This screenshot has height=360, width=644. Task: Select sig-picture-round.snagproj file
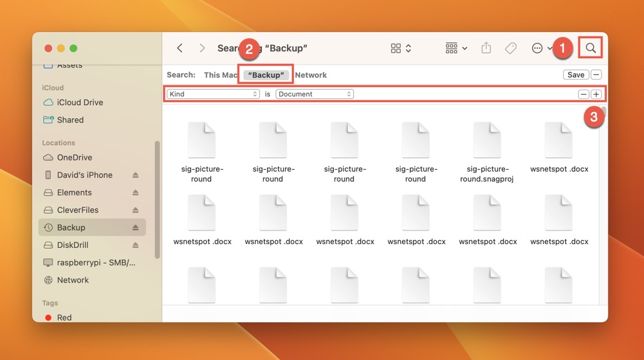pyautogui.click(x=487, y=152)
